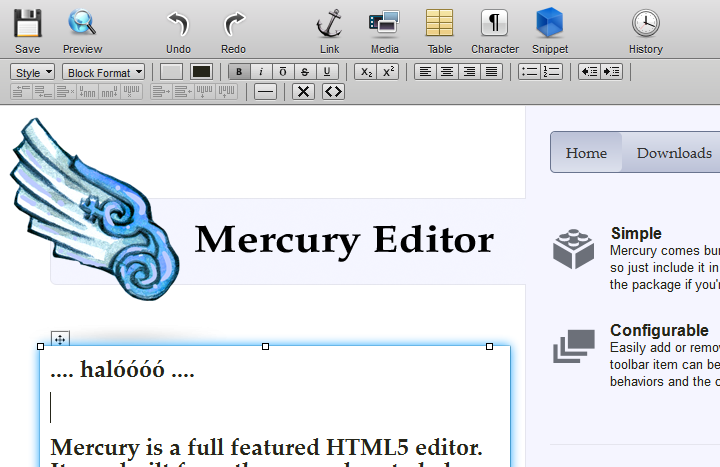Toggle underline formatting
This screenshot has width=720, height=467.
point(327,72)
